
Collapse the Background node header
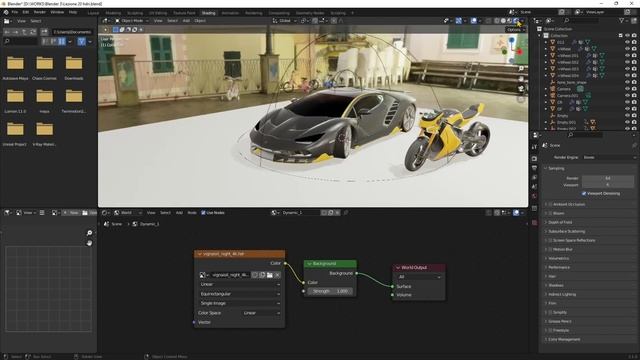(309, 264)
